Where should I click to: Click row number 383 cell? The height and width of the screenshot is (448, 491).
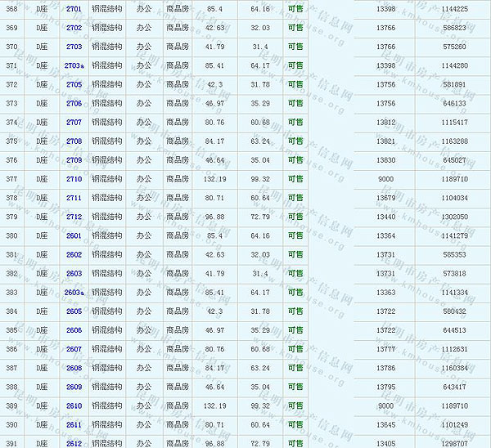(x=11, y=292)
